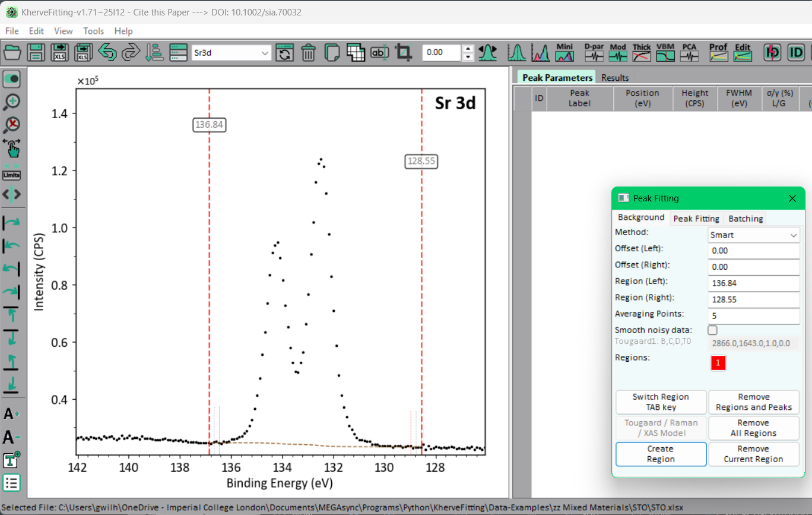Click the ID button in toolbar
Image resolution: width=812 pixels, height=515 pixels.
tap(796, 52)
